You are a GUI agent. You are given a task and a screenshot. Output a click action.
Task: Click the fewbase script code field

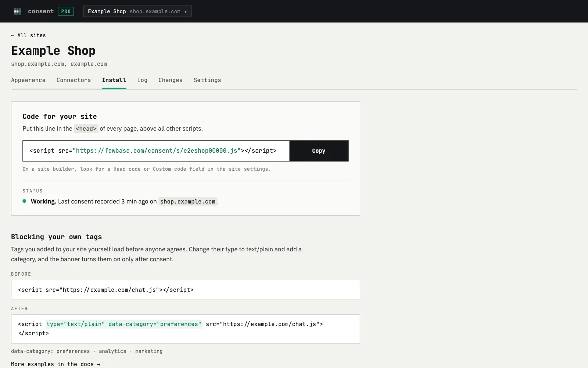click(x=156, y=151)
